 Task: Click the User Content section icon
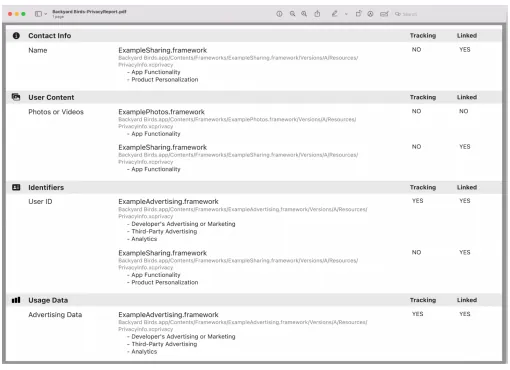point(16,97)
